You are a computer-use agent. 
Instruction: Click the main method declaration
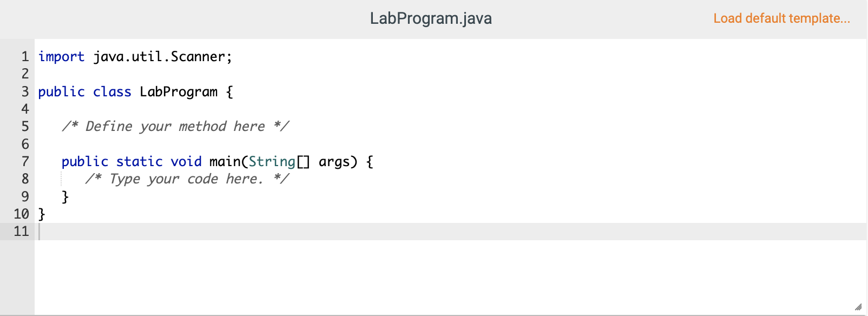(228, 161)
